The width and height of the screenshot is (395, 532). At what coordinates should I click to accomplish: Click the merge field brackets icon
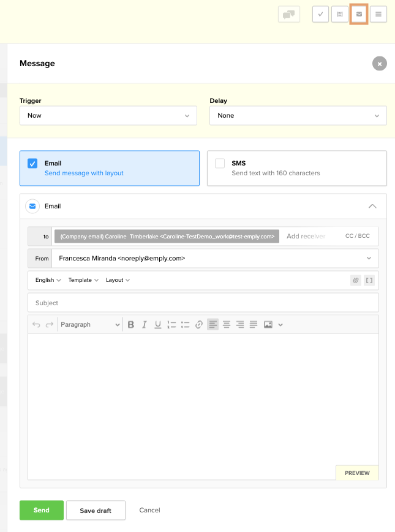(369, 280)
